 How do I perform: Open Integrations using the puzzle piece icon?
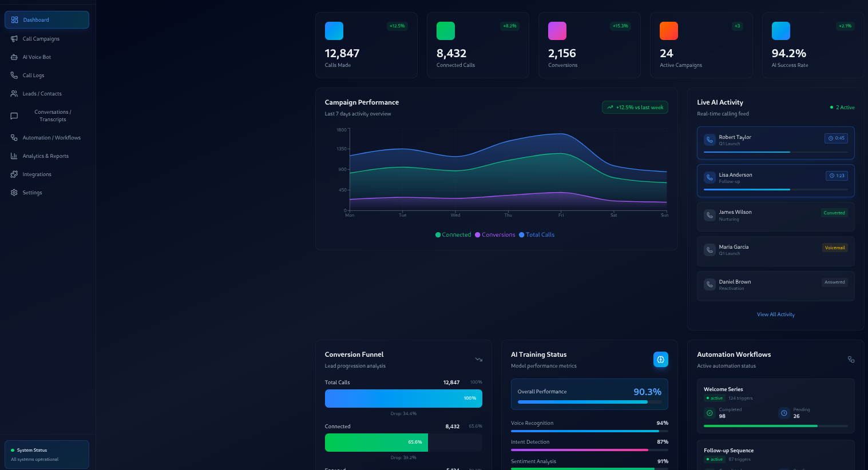(14, 174)
